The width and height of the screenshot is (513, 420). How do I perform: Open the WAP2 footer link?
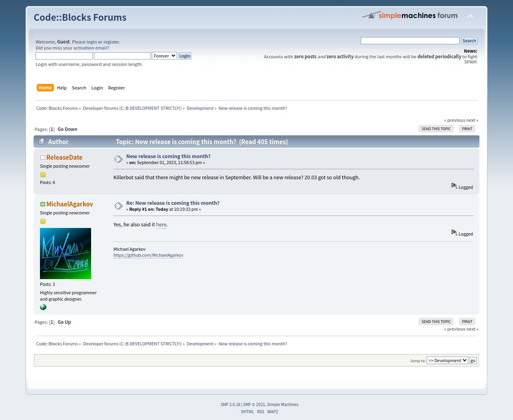(x=272, y=412)
